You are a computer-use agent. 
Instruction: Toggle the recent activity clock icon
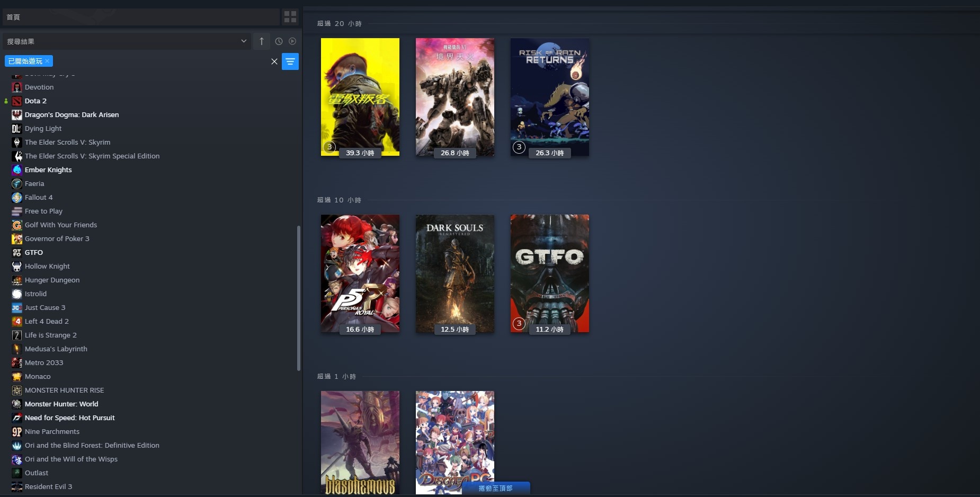tap(279, 41)
